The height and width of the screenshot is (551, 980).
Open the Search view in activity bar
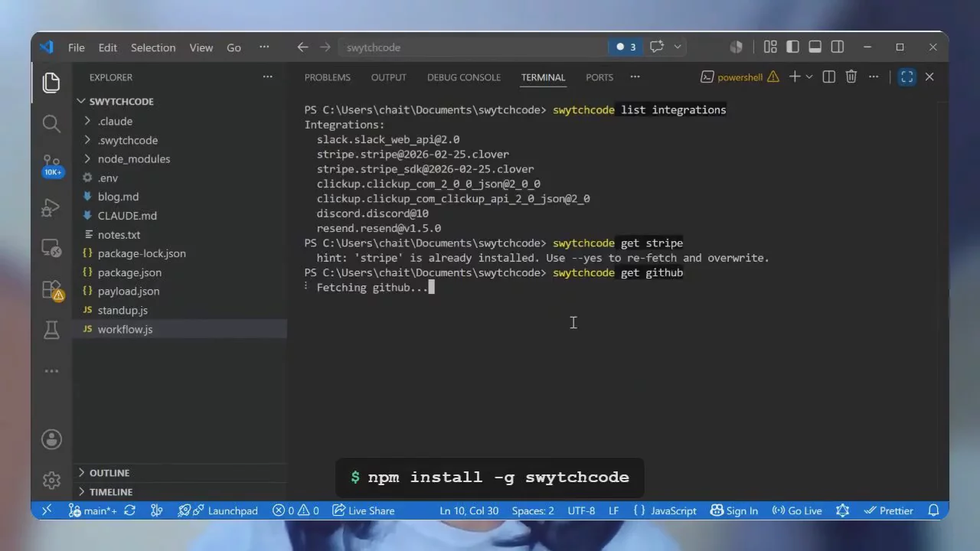(x=51, y=124)
